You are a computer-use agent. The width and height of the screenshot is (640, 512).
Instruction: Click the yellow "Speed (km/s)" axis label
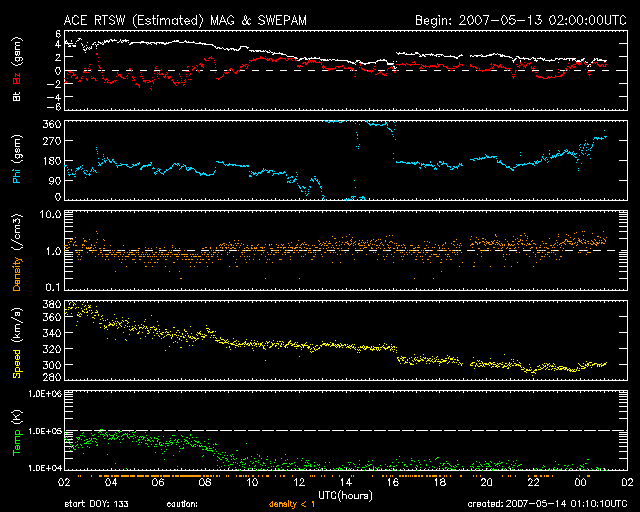pyautogui.click(x=17, y=343)
